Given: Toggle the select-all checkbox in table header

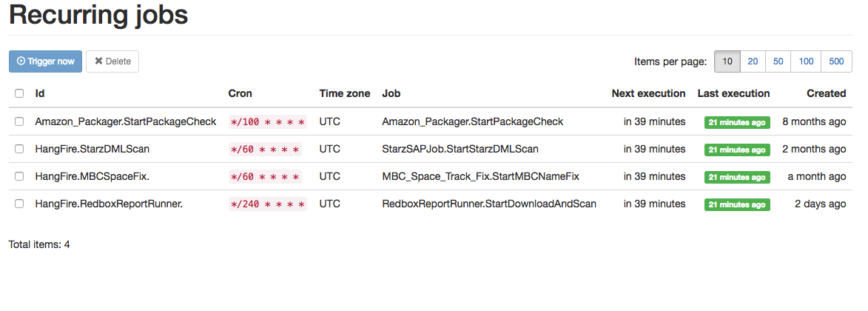Looking at the screenshot, I should point(19,93).
